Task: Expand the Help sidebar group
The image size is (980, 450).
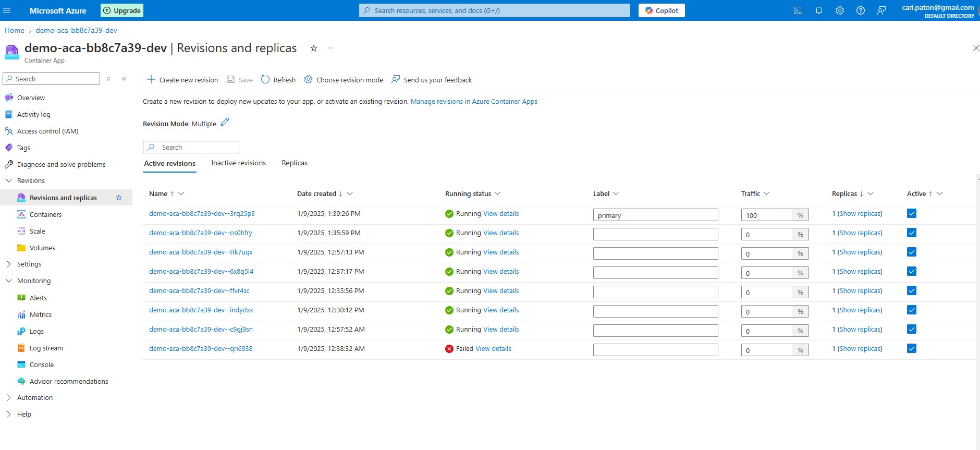Action: pyautogui.click(x=8, y=414)
